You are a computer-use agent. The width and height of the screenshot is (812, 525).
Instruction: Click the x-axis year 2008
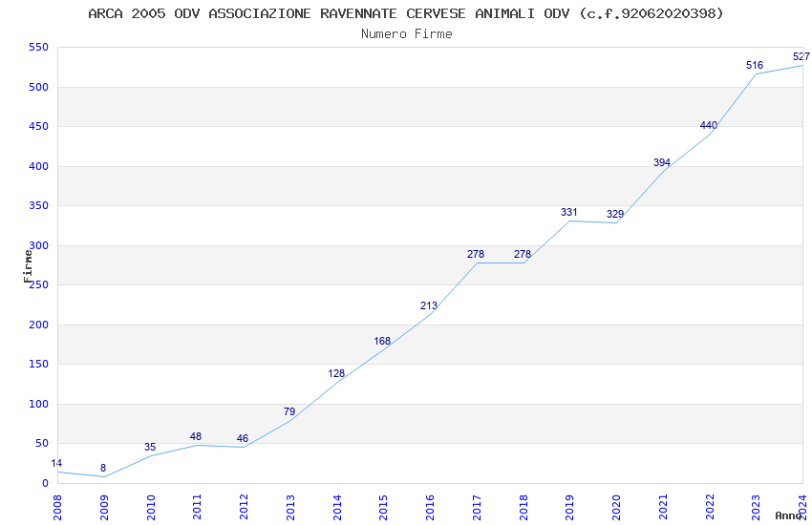click(x=57, y=507)
